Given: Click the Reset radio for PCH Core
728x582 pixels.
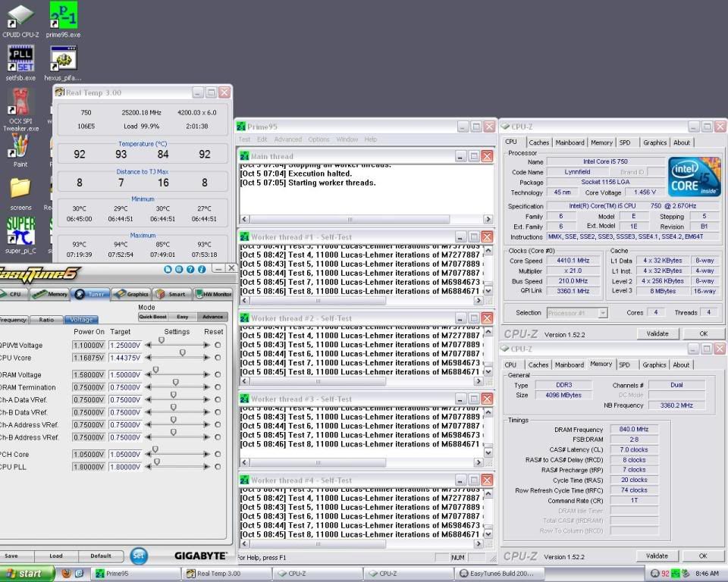Looking at the screenshot, I should tap(218, 455).
